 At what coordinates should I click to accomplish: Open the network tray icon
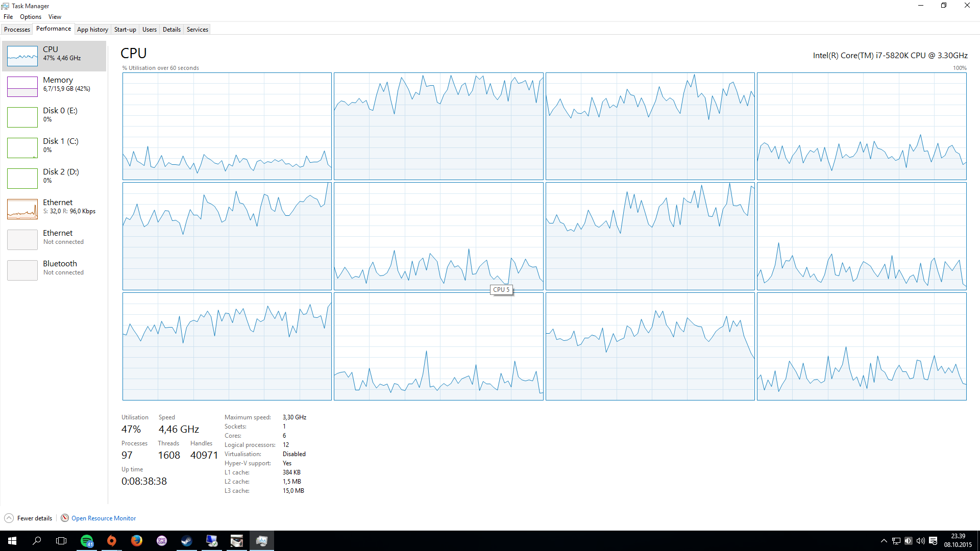(896, 541)
